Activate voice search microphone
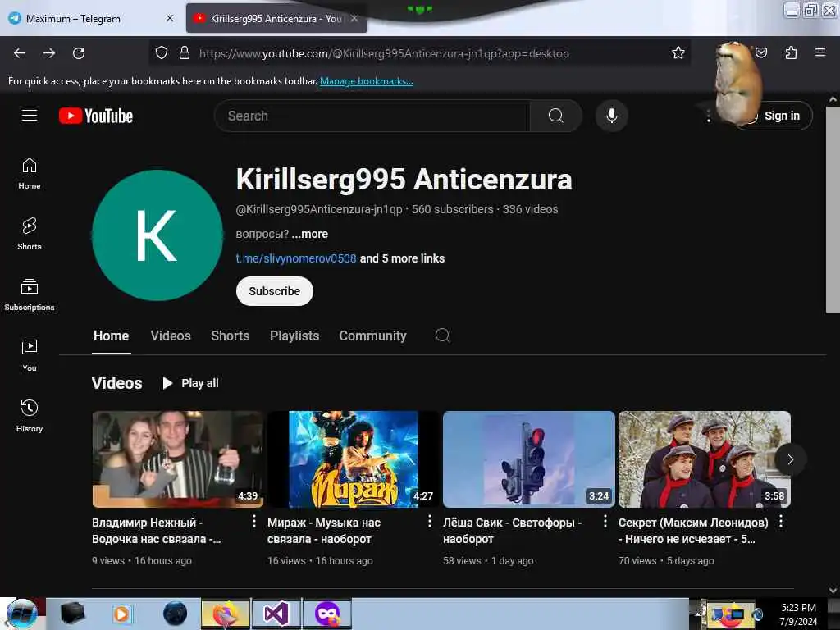The height and width of the screenshot is (630, 840). 611,116
